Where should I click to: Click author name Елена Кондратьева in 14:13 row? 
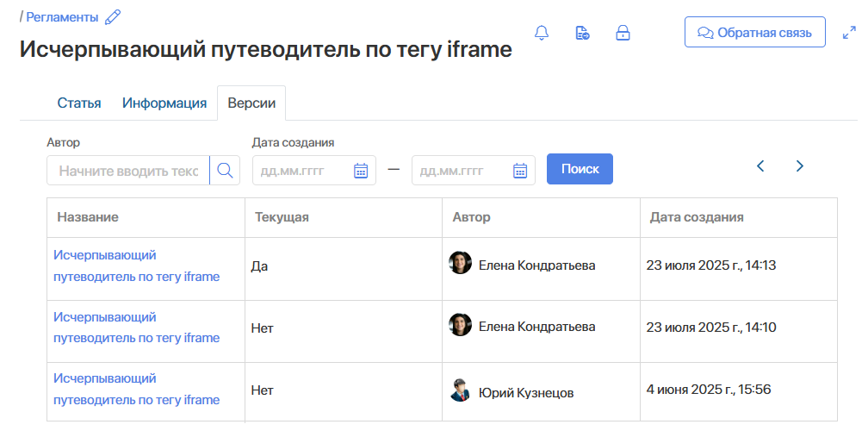(x=536, y=265)
